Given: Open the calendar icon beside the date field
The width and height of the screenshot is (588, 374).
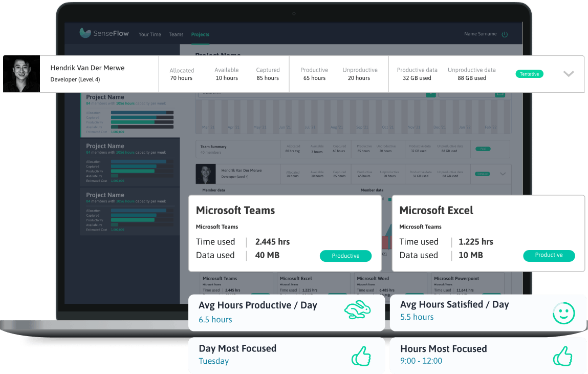Looking at the screenshot, I should point(500,95).
